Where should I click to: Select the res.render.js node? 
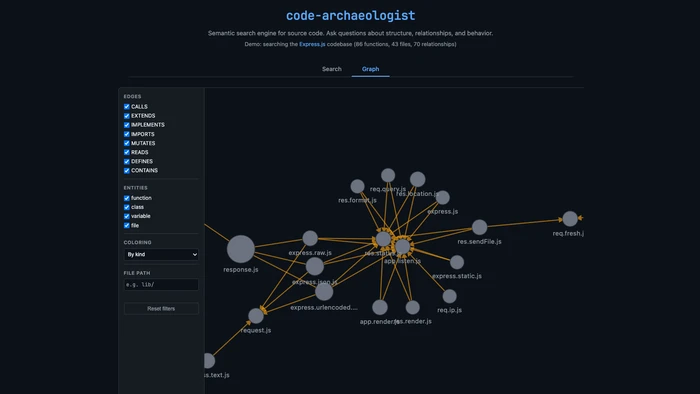coord(412,307)
